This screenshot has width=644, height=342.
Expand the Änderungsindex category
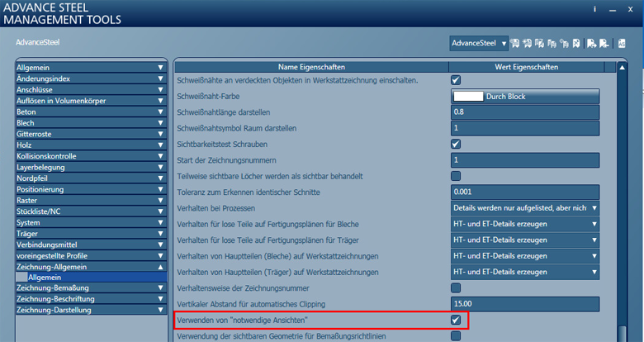[x=91, y=78]
